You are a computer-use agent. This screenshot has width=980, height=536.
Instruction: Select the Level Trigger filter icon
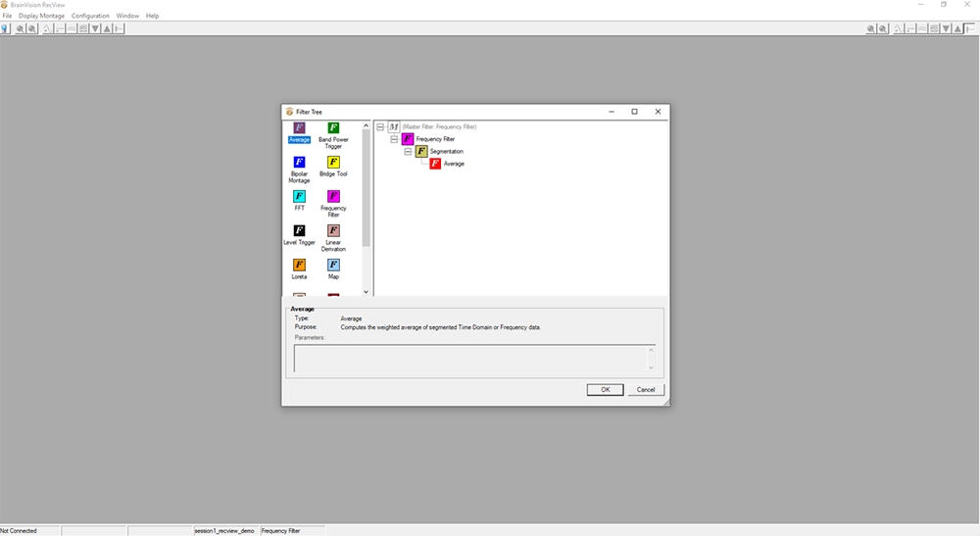coord(299,230)
